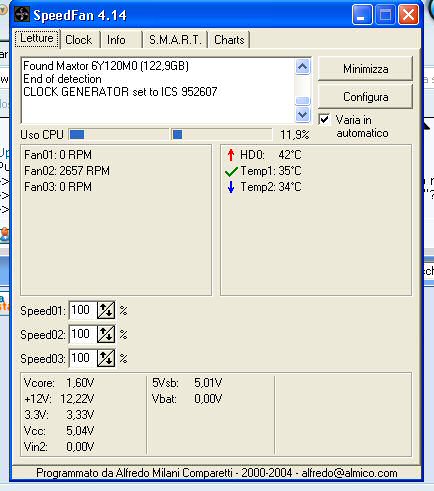Click the Speed01 value field
This screenshot has height=491, width=434.
click(82, 310)
